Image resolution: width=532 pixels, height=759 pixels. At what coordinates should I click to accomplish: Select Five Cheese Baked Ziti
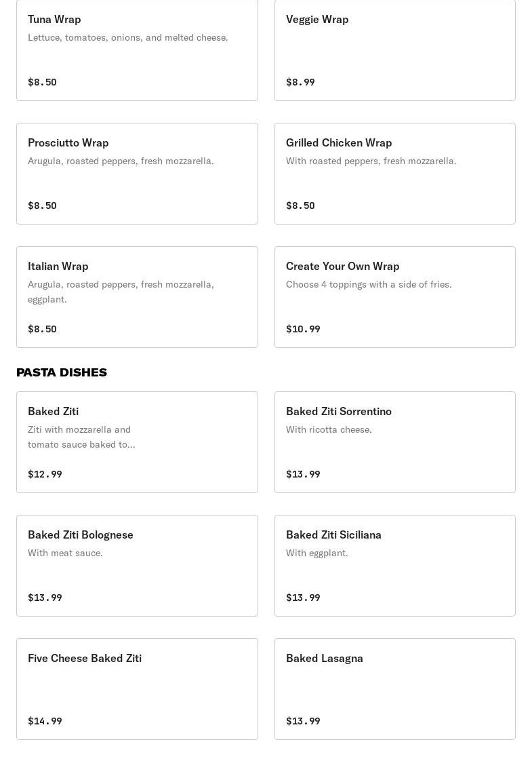tap(137, 689)
